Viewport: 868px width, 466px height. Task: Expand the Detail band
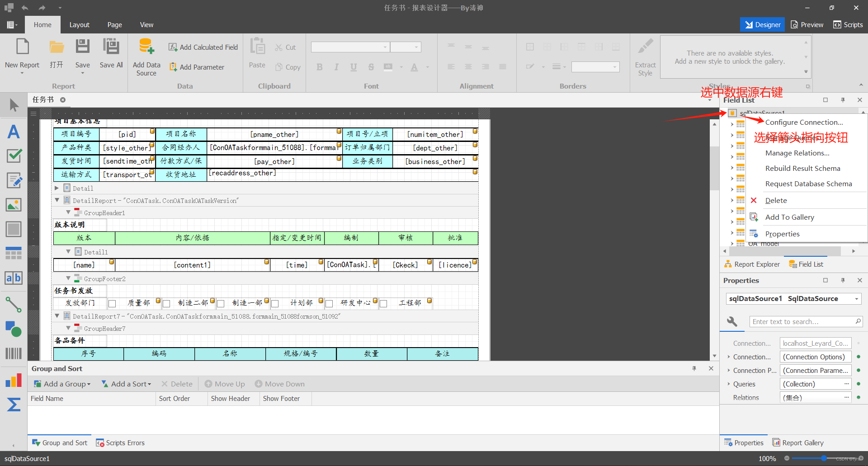tap(57, 188)
